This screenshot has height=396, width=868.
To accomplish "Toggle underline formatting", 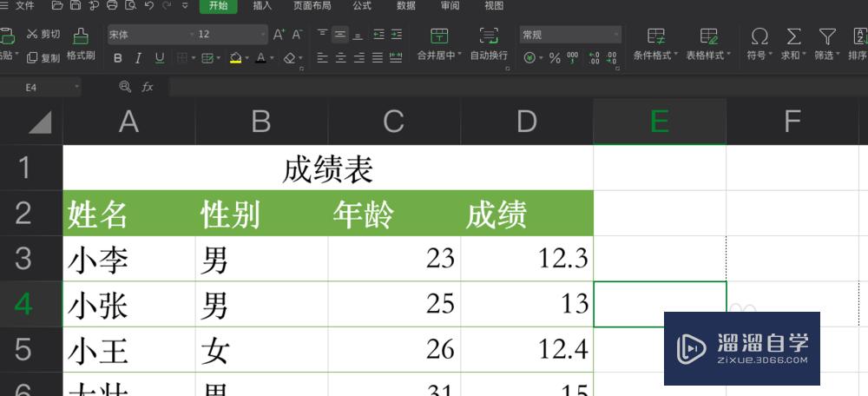I will pyautogui.click(x=160, y=58).
